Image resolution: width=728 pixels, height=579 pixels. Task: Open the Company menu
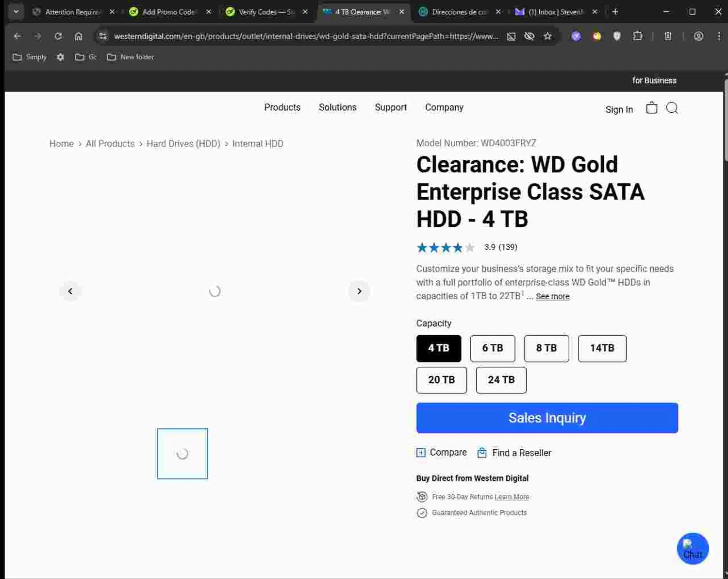(x=444, y=107)
